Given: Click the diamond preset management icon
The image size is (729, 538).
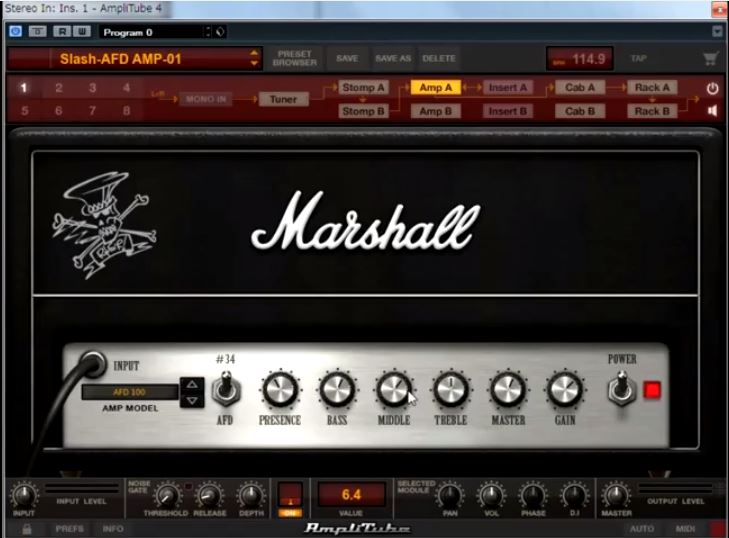Looking at the screenshot, I should pyautogui.click(x=220, y=32).
